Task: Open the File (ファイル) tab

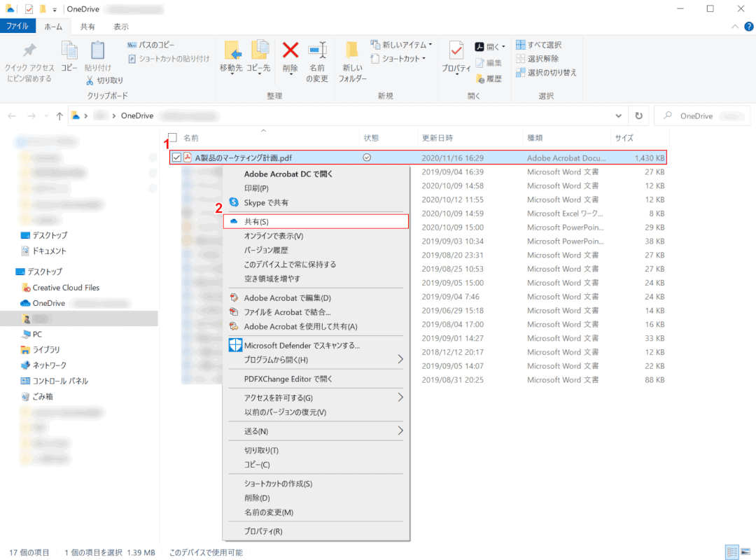Action: (x=17, y=26)
